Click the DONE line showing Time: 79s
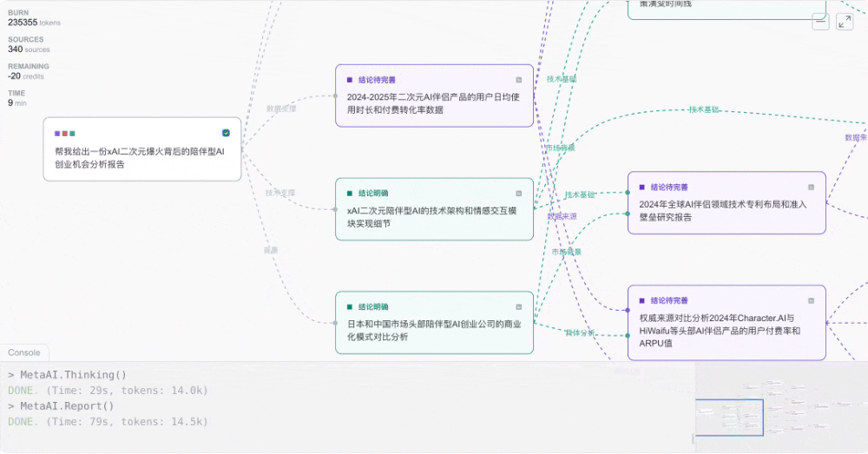868x454 pixels. [108, 421]
